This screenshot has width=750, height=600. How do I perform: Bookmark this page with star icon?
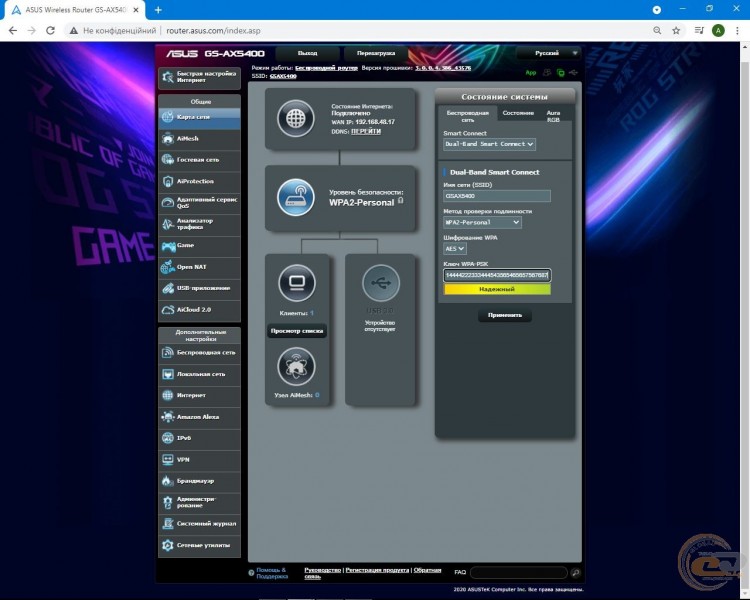point(676,31)
